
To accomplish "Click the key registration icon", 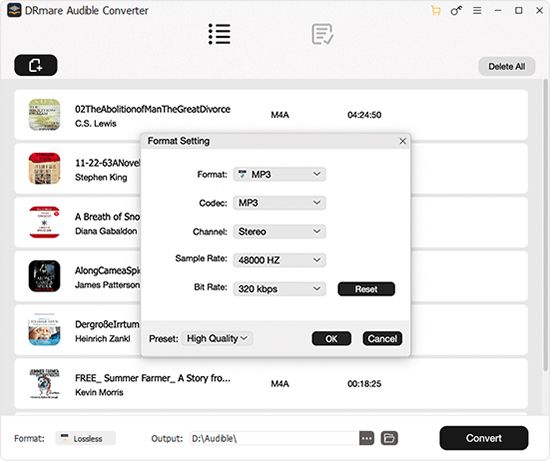I will coord(456,11).
